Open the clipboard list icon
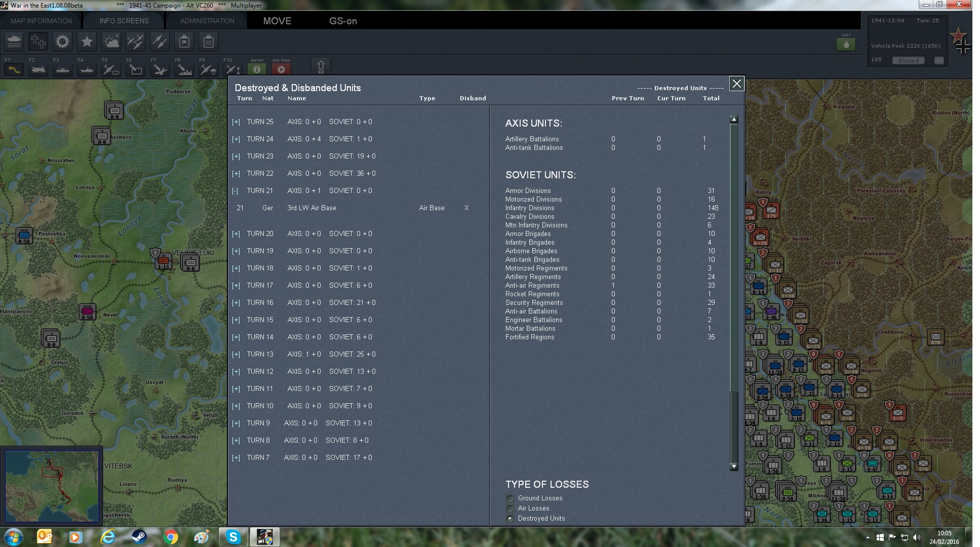The image size is (980, 547). coord(209,42)
